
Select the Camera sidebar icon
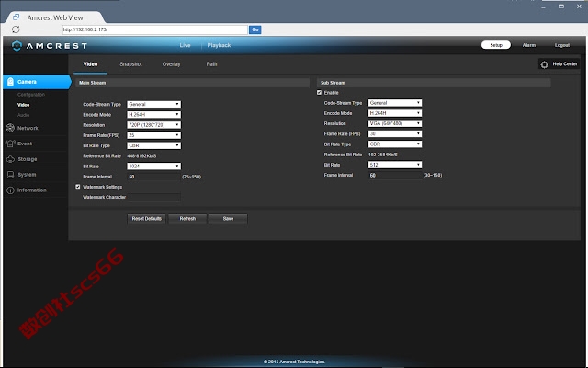[10, 82]
